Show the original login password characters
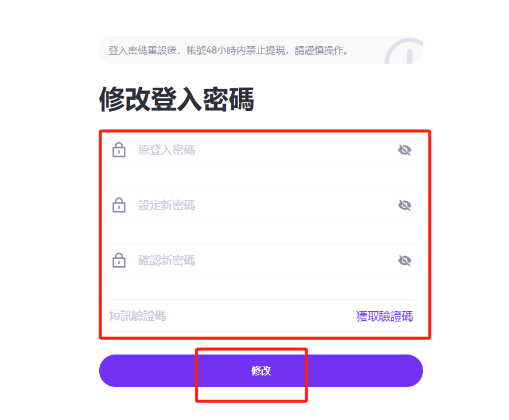The width and height of the screenshot is (509, 420). tap(404, 150)
